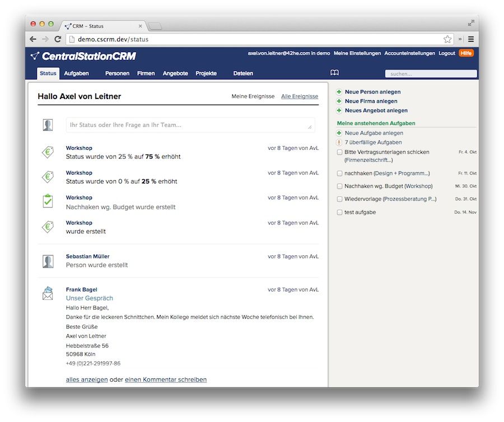Click the 'suchen...' search field
Screen dimensions: 504x422
[x=431, y=74]
